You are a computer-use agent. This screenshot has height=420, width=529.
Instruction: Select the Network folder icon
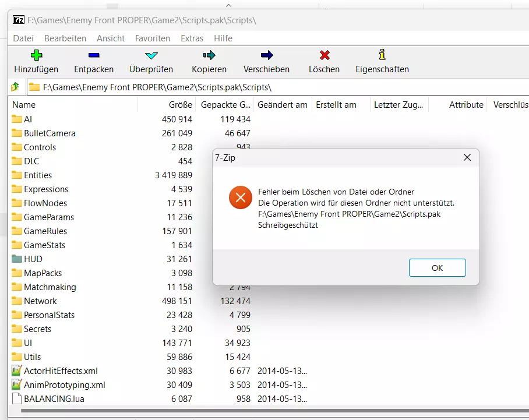point(16,301)
